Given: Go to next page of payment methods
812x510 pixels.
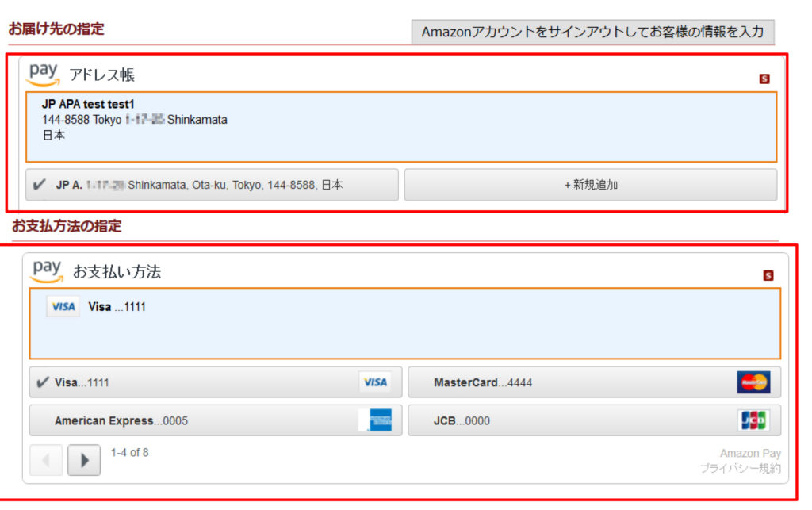Looking at the screenshot, I should coord(84,460).
